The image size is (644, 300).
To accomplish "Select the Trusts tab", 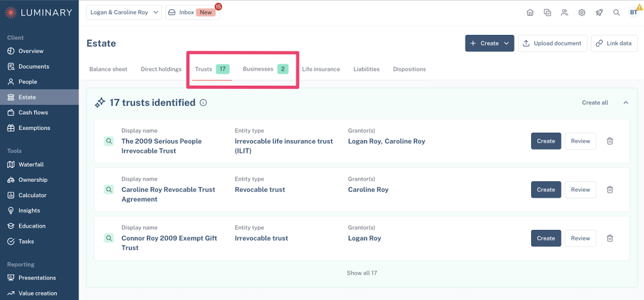I will [212, 69].
